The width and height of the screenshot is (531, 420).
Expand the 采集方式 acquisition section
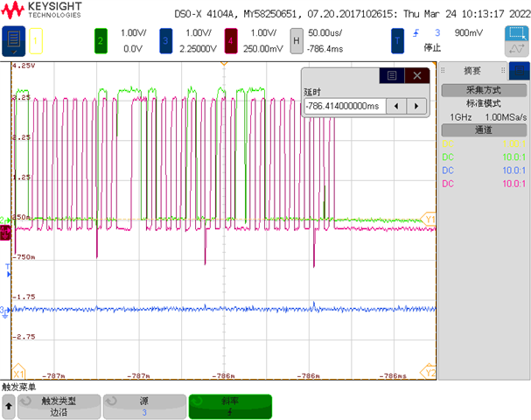point(484,90)
